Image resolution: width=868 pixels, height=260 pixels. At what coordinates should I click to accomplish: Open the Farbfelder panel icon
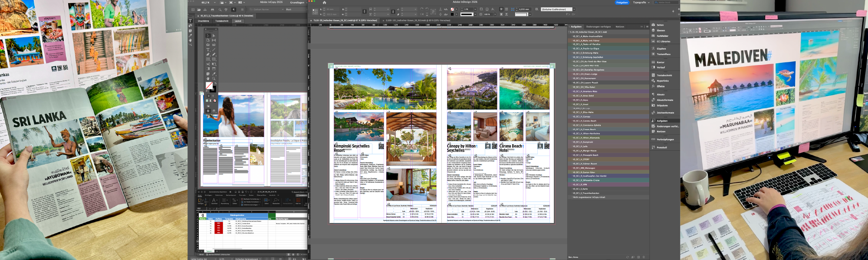tap(653, 36)
